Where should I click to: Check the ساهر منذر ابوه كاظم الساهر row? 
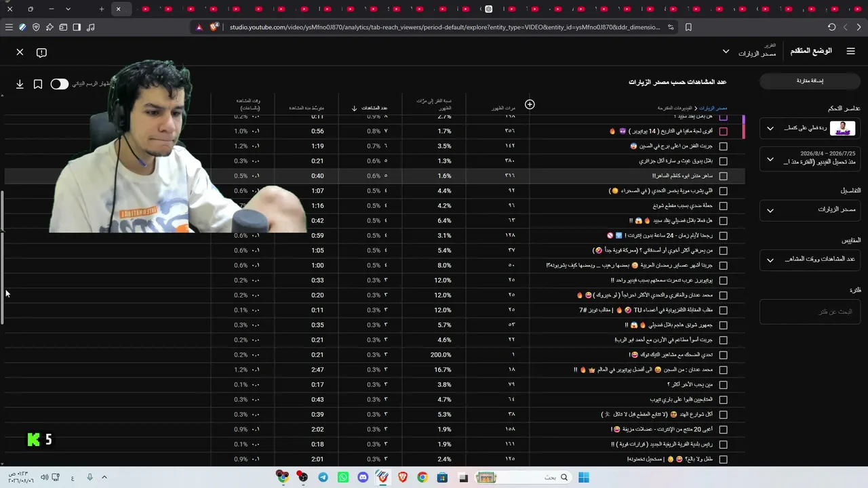pos(724,176)
